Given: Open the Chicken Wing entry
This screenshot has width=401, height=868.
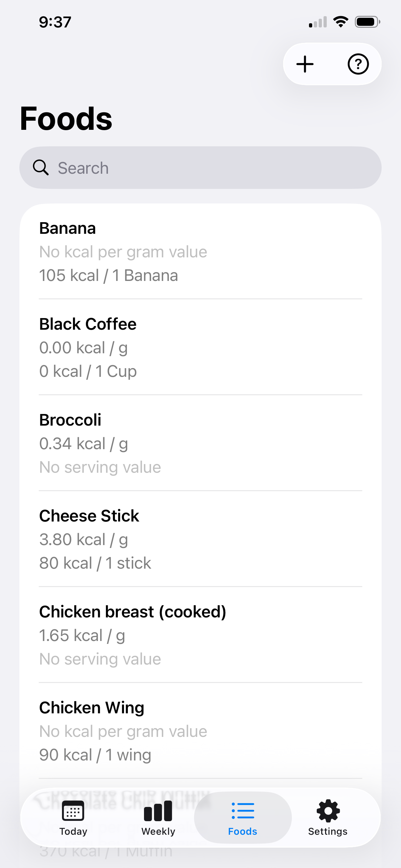Looking at the screenshot, I should coord(200,731).
